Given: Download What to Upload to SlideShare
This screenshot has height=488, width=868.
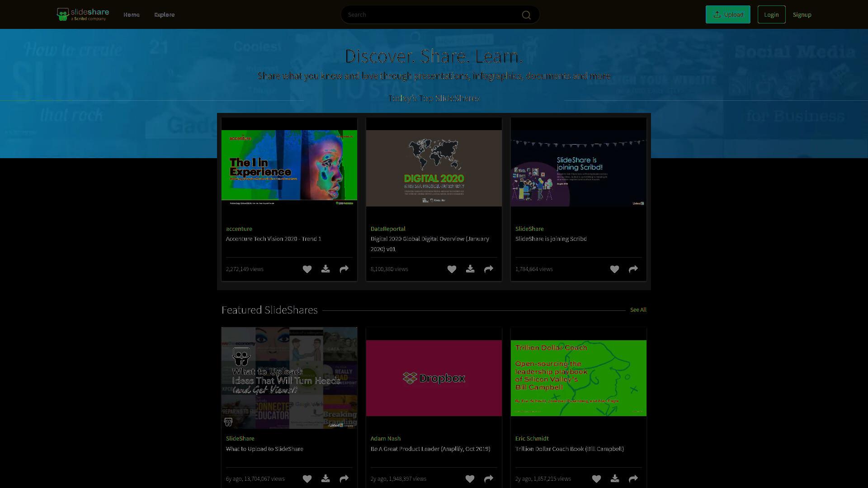Looking at the screenshot, I should (x=325, y=479).
